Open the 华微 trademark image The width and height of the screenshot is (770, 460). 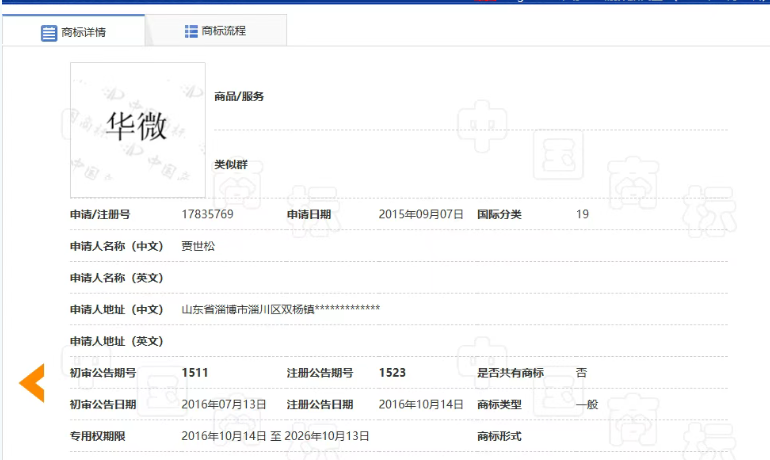pos(137,130)
